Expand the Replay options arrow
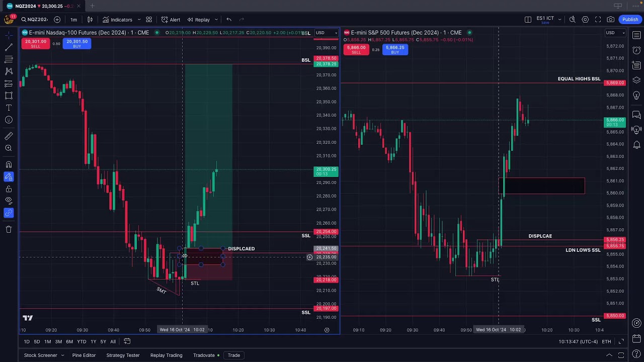 pos(216,20)
